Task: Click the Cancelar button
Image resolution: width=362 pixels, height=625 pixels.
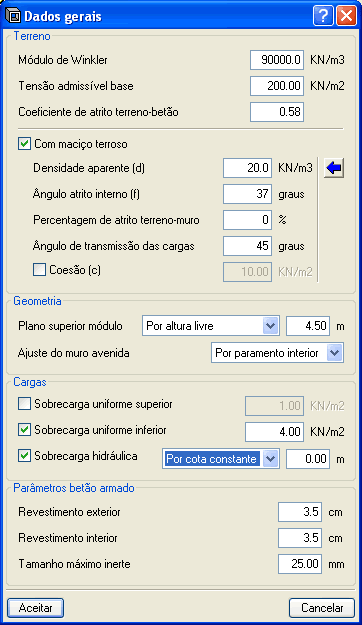Action: tap(322, 608)
